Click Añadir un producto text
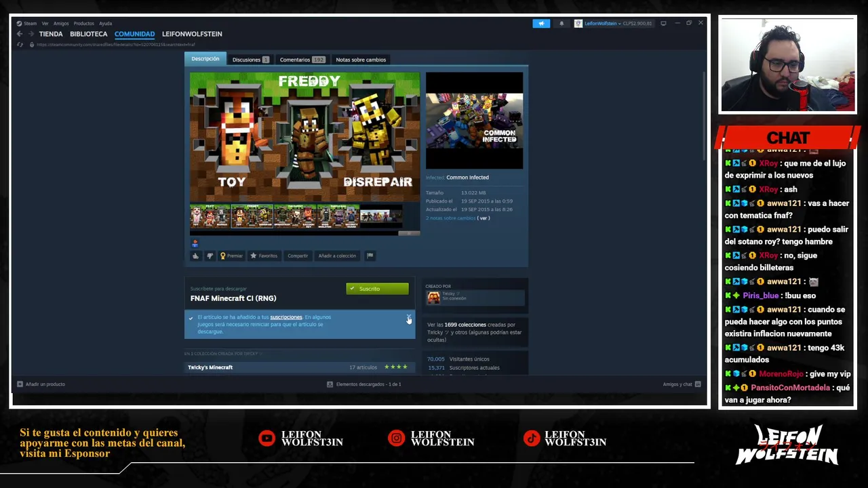Image resolution: width=868 pixels, height=488 pixels. click(45, 384)
